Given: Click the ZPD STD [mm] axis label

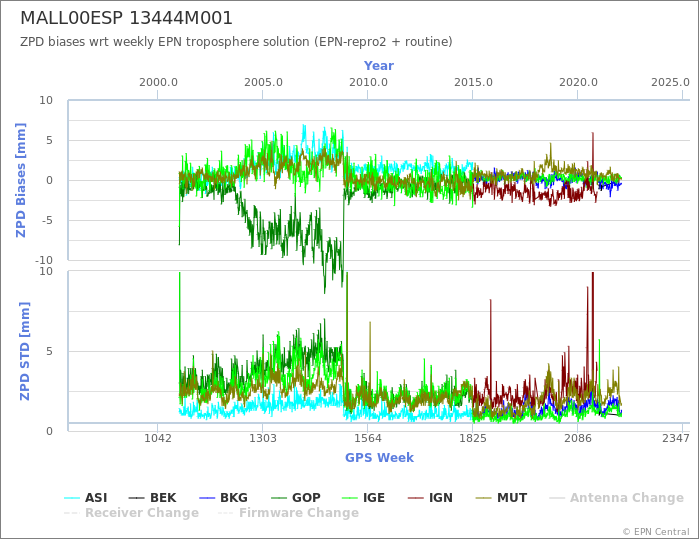Looking at the screenshot, I should point(24,351).
